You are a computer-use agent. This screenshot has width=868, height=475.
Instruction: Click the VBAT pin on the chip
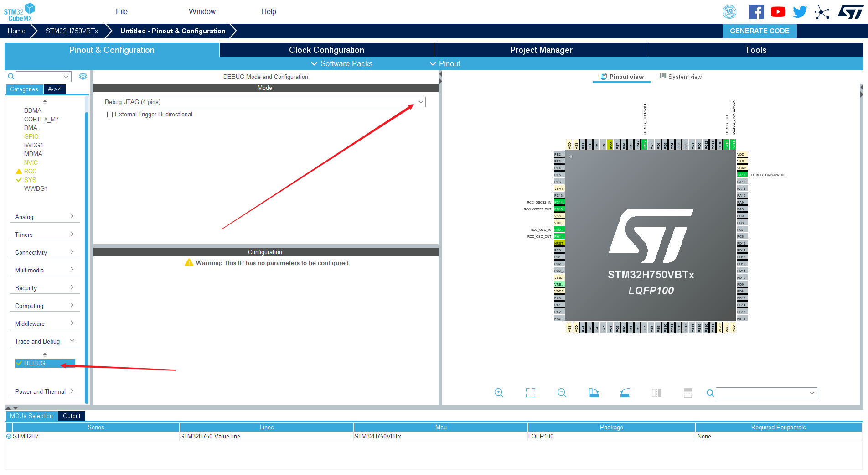[x=559, y=188]
